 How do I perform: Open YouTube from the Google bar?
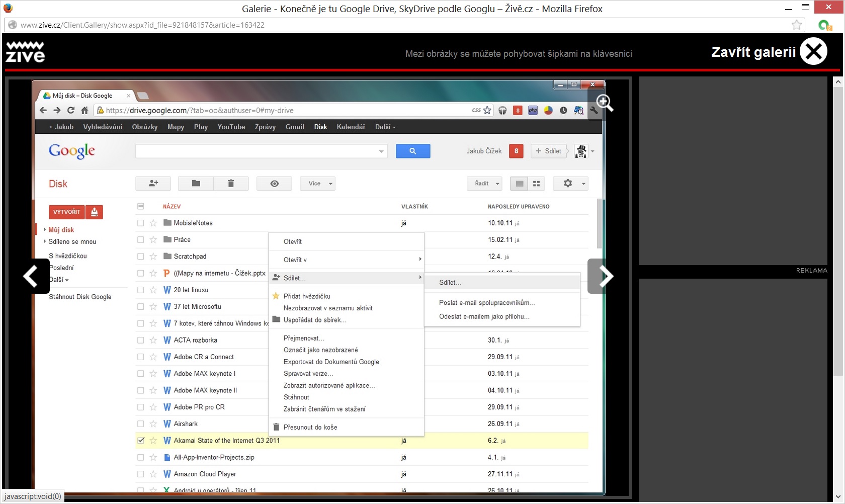pyautogui.click(x=231, y=127)
